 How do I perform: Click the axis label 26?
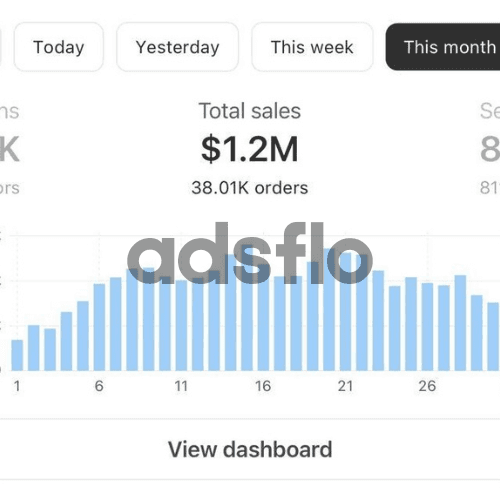click(x=427, y=386)
